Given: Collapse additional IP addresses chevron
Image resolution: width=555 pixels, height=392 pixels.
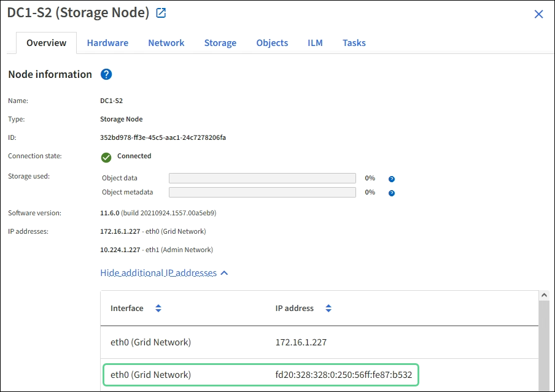Looking at the screenshot, I should 224,273.
